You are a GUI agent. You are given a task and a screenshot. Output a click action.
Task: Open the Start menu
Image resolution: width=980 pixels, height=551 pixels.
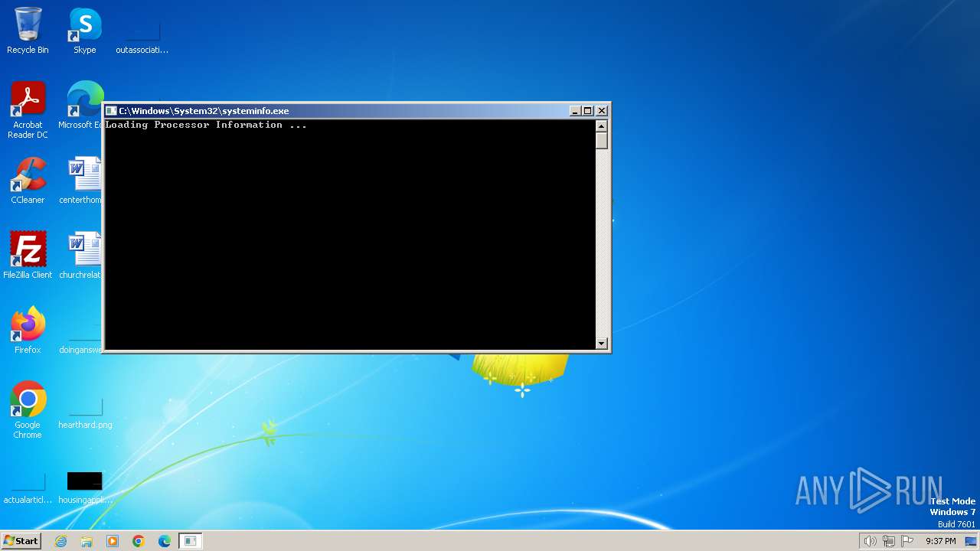(21, 540)
